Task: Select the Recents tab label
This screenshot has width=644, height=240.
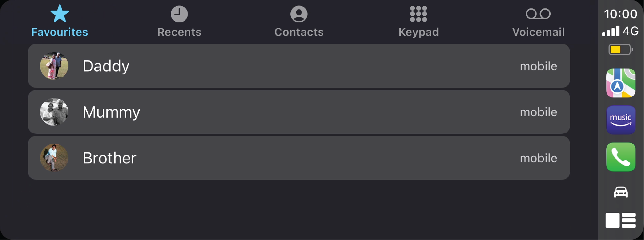Action: coord(179,32)
